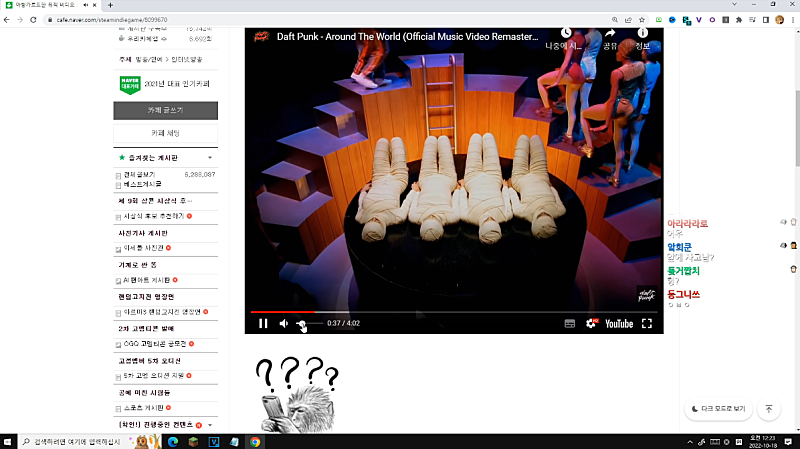Click the taskbar clock and date

pyautogui.click(x=763, y=442)
